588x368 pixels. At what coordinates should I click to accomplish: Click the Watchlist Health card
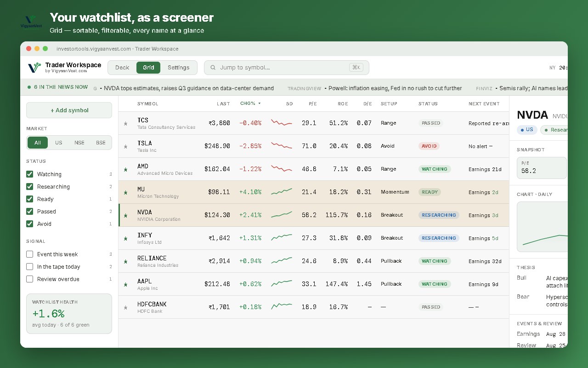click(69, 314)
